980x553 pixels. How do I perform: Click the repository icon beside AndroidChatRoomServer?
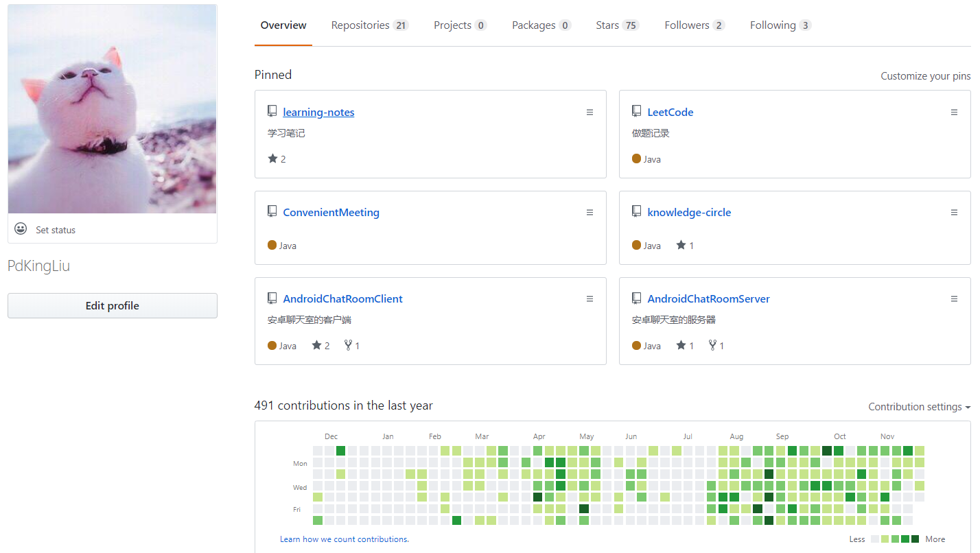coord(636,298)
